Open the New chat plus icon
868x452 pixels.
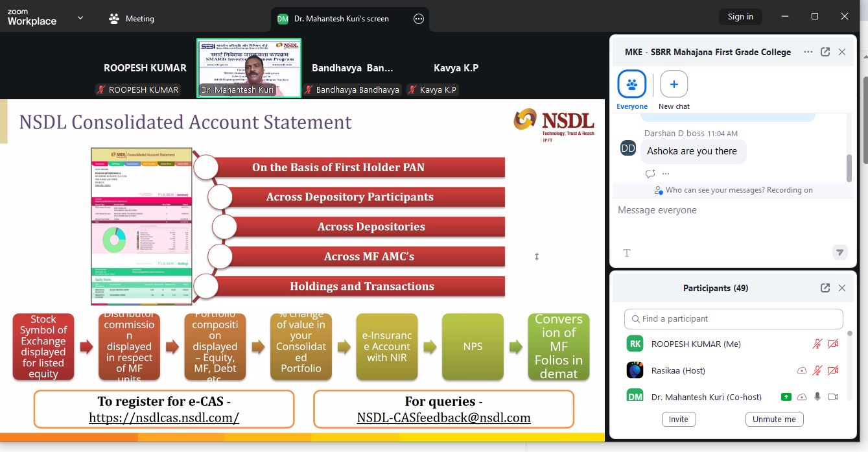(674, 84)
